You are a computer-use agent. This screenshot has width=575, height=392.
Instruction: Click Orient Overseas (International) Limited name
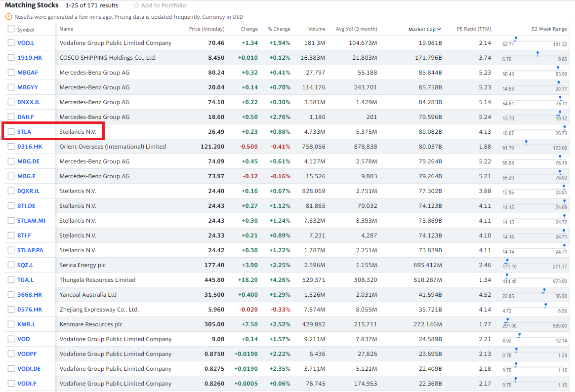pos(113,147)
